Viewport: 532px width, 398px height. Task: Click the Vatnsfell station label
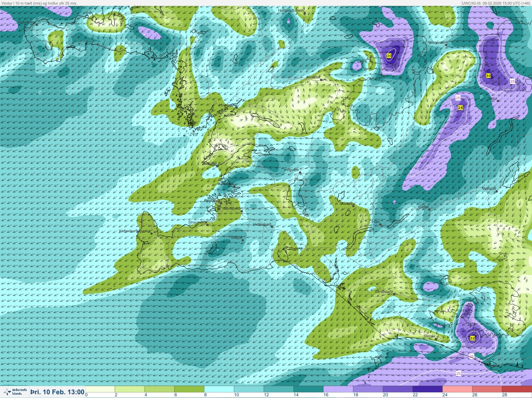tap(489, 189)
